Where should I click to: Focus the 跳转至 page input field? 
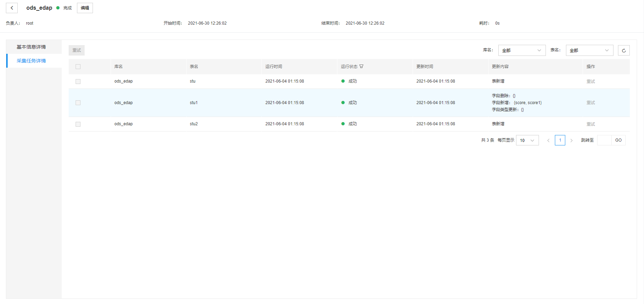(604, 140)
